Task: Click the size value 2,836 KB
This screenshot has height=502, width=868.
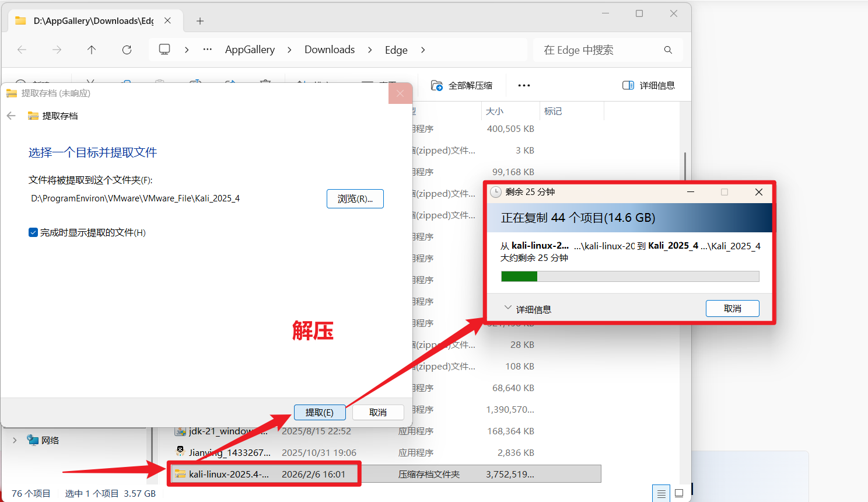Action: [516, 452]
